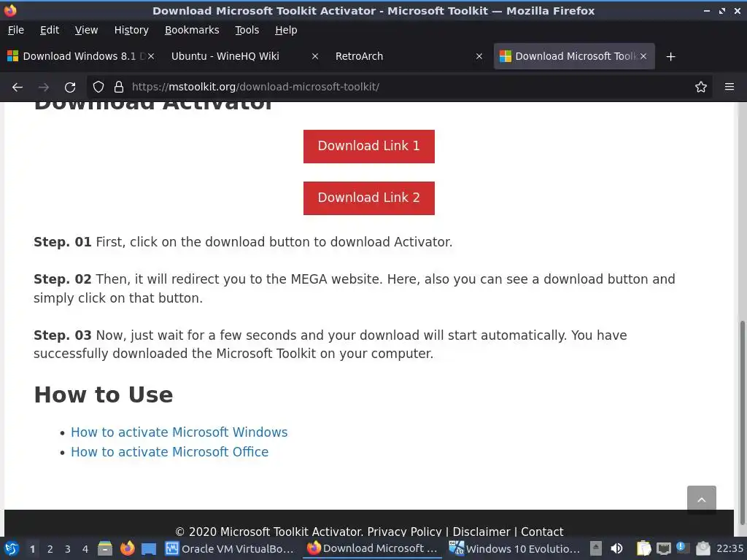The image size is (747, 560).
Task: Click the Step. 03 instruction text
Action: click(330, 344)
